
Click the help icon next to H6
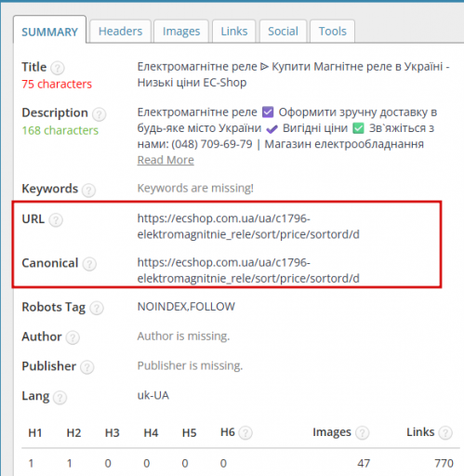coord(245,432)
